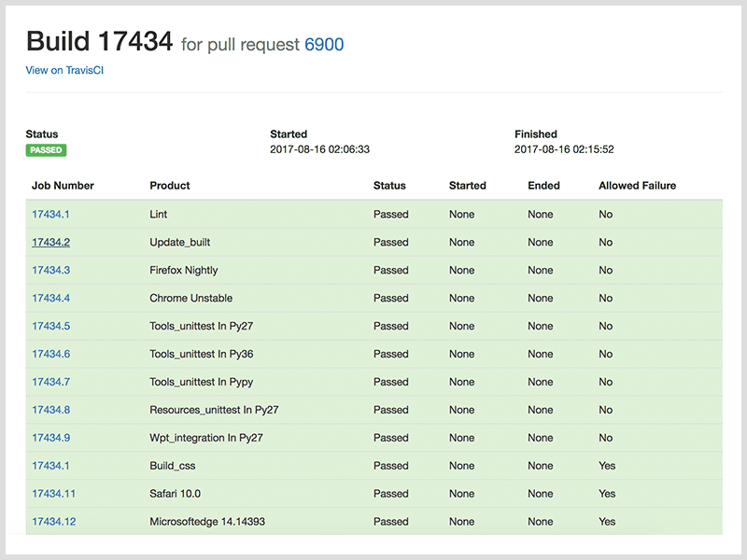
Task: Open the Chrome Unstable job 17434.4
Action: pyautogui.click(x=49, y=298)
